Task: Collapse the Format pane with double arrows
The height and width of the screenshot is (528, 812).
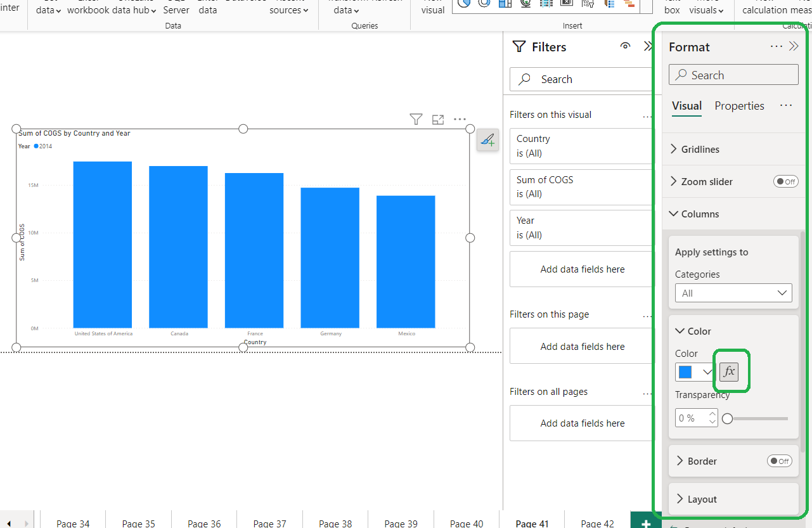Action: (794, 46)
